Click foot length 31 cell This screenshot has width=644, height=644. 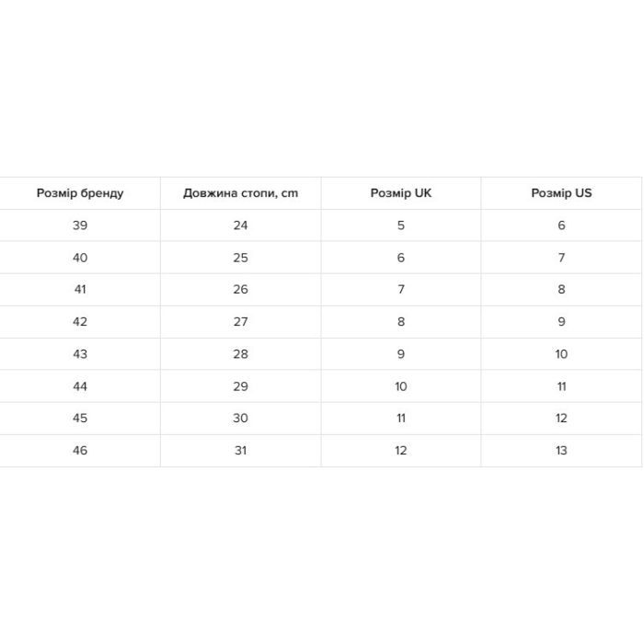tap(241, 451)
